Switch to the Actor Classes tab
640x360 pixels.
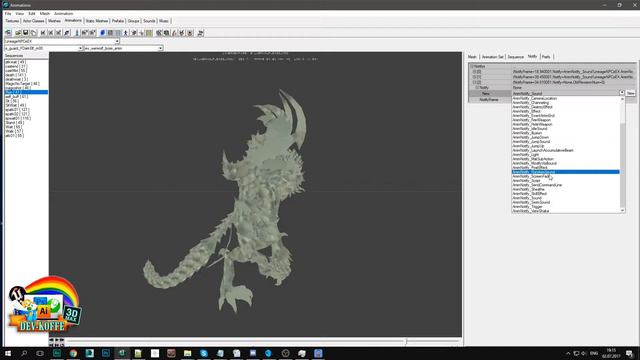[x=33, y=21]
